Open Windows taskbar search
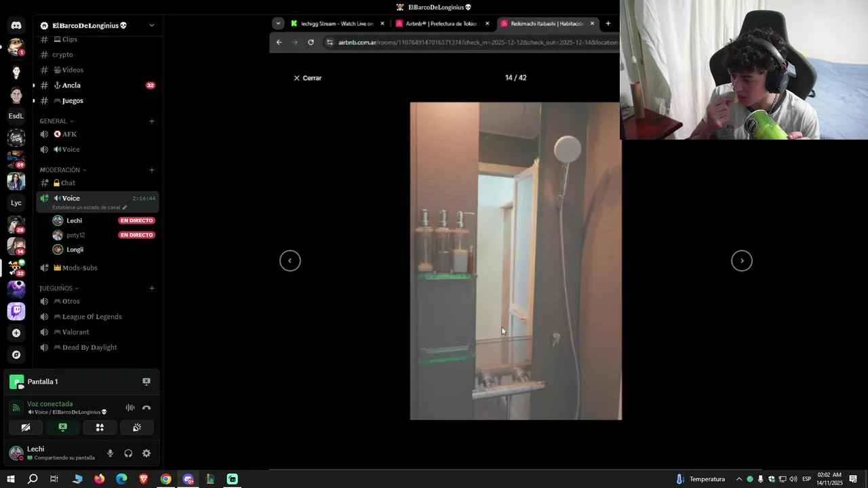This screenshot has height=488, width=868. point(33,479)
